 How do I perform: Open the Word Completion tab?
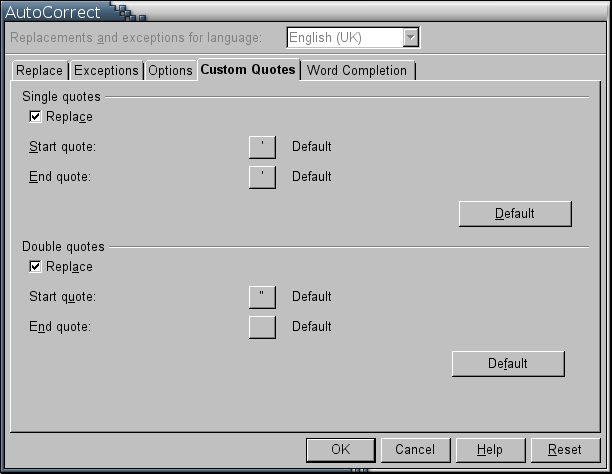point(357,71)
